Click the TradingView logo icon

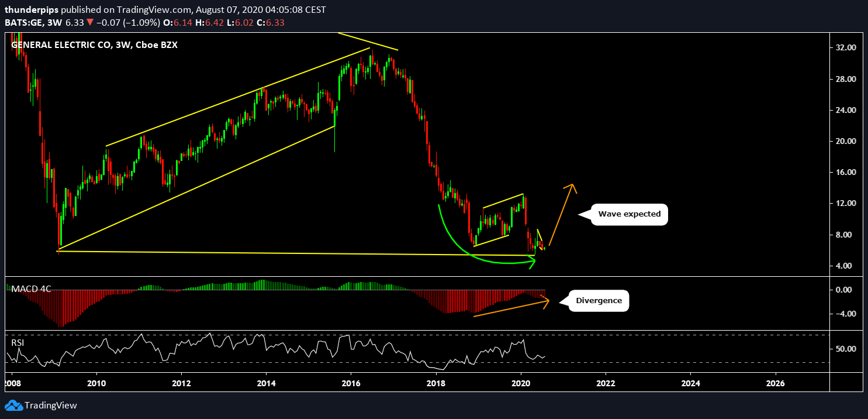[x=13, y=406]
